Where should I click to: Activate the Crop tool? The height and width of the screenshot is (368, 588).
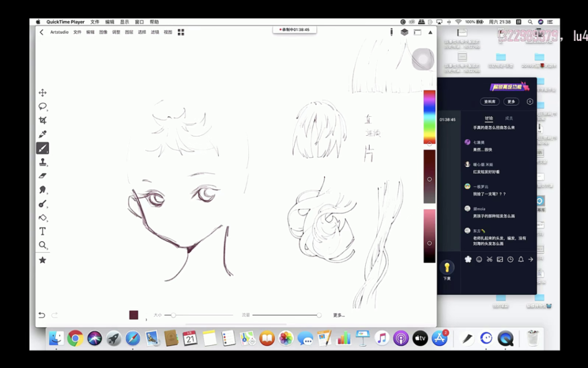click(x=42, y=120)
